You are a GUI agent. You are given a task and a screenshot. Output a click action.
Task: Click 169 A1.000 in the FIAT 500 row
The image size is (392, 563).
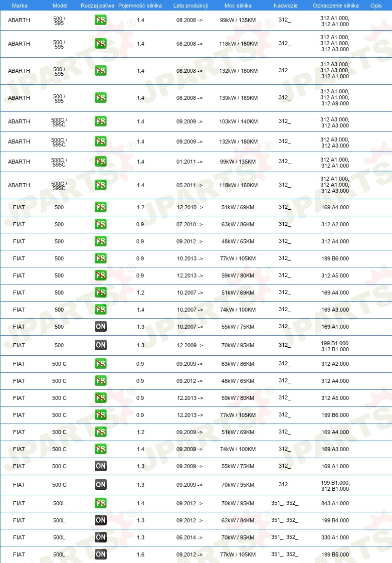click(x=335, y=327)
